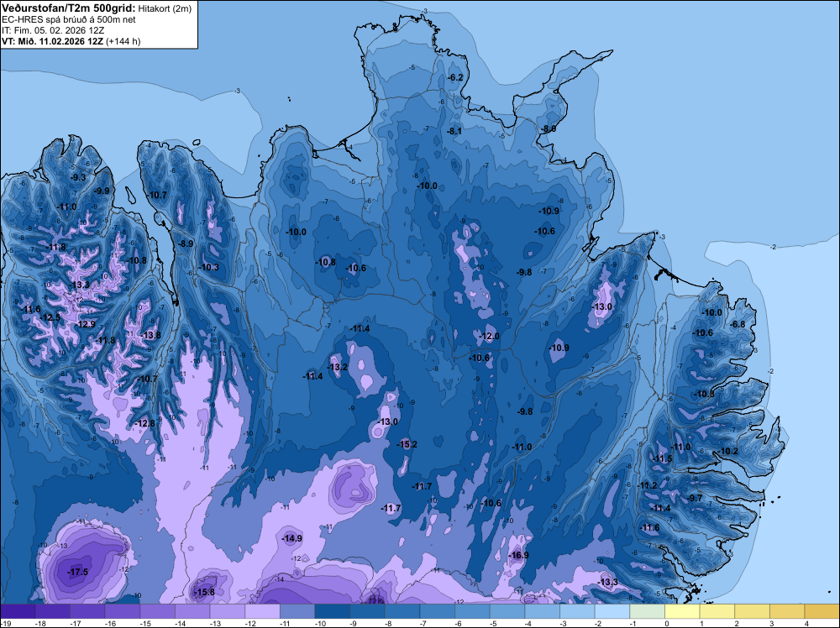This screenshot has width=840, height=628.
Task: Click the -14.9 temperature reading
Action: (292, 538)
